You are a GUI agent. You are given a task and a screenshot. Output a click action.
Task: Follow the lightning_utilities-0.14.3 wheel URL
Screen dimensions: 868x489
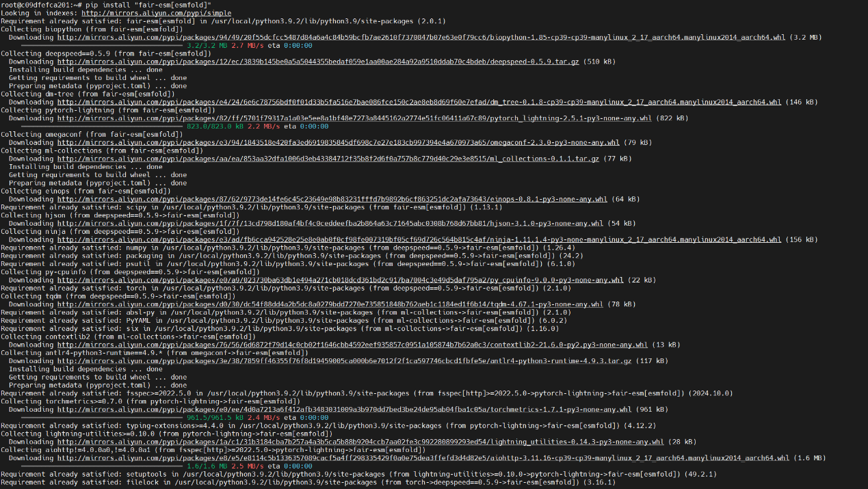(x=360, y=441)
